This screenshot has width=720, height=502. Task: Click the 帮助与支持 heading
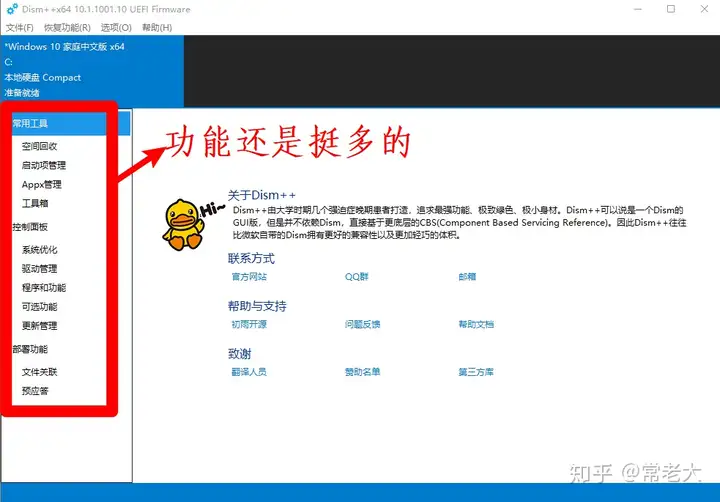pyautogui.click(x=257, y=306)
